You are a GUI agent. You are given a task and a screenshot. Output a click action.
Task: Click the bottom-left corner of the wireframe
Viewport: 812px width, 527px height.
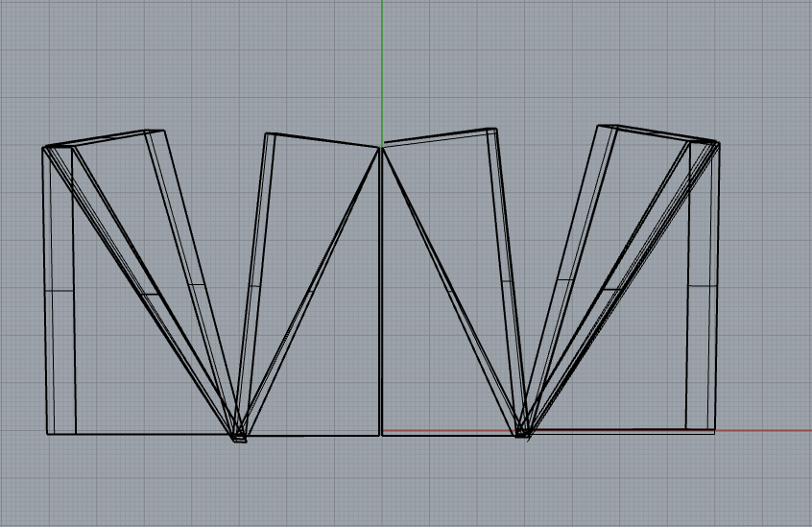pos(49,434)
